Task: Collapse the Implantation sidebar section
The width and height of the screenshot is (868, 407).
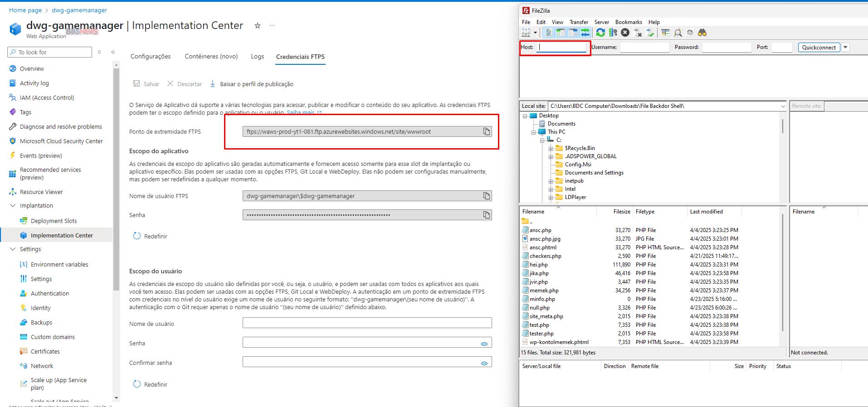Action: [13, 205]
